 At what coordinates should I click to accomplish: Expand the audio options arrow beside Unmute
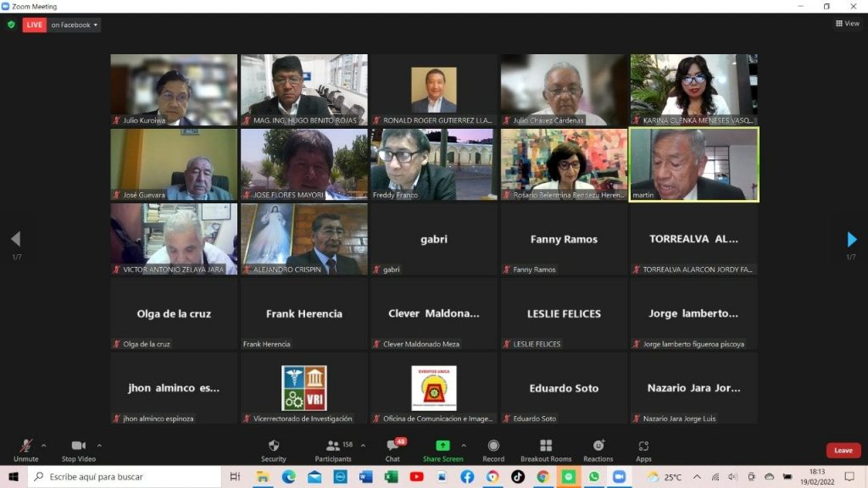tap(44, 445)
